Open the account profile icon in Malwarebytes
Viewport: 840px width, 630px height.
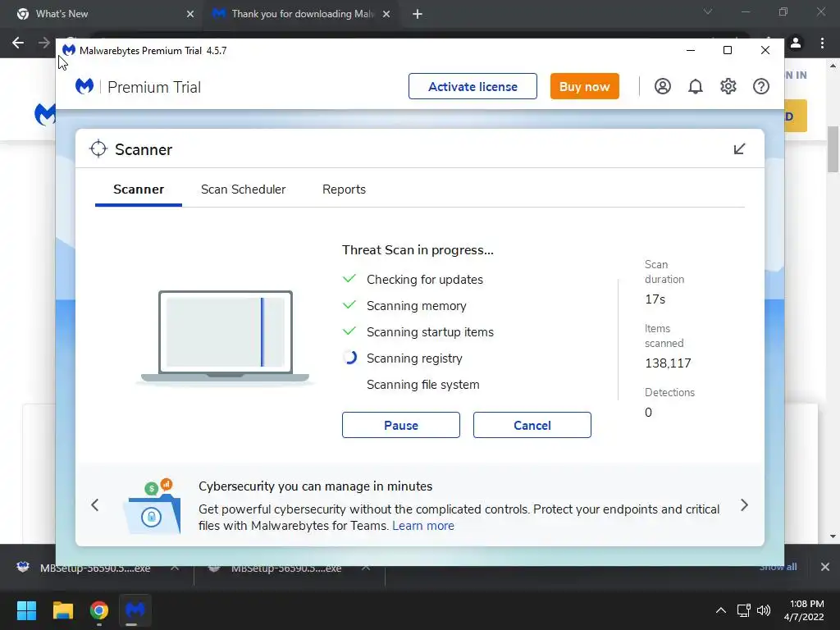(662, 86)
